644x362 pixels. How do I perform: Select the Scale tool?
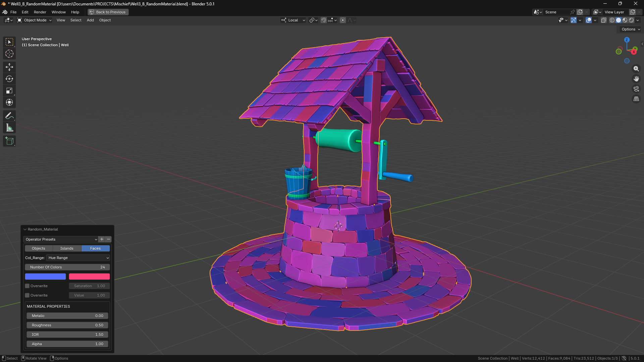pyautogui.click(x=9, y=90)
